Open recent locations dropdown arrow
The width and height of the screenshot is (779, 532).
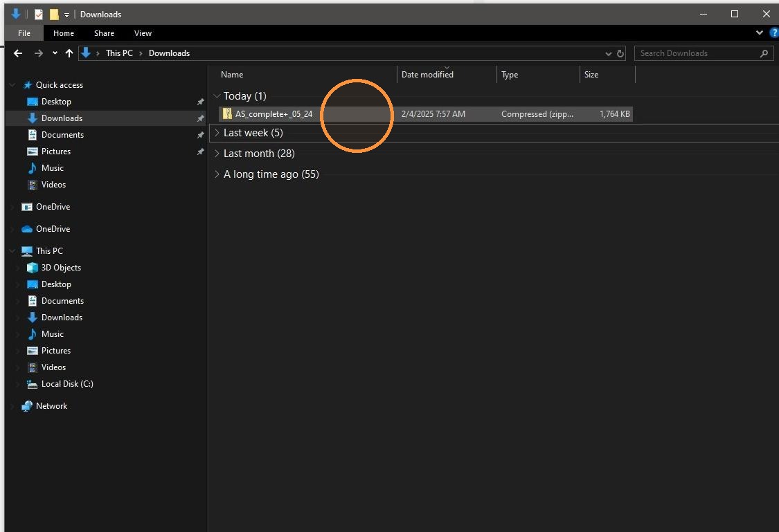(x=55, y=53)
